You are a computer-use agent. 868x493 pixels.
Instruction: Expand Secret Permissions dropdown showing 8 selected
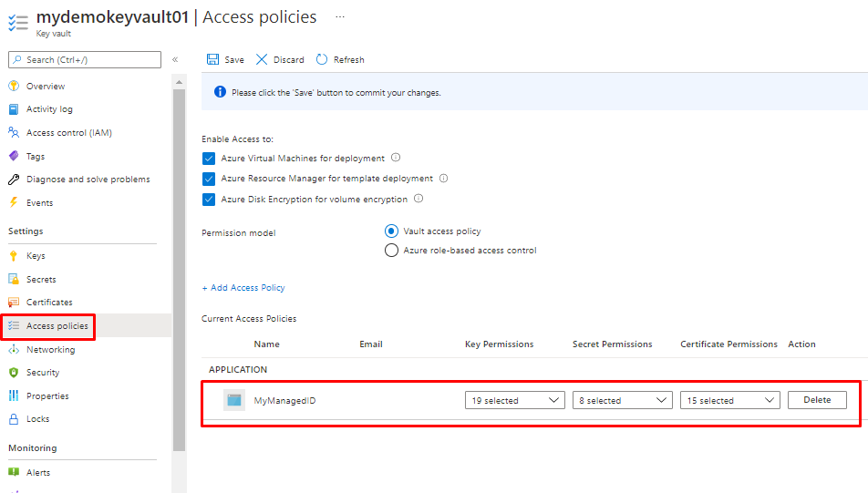tap(622, 400)
